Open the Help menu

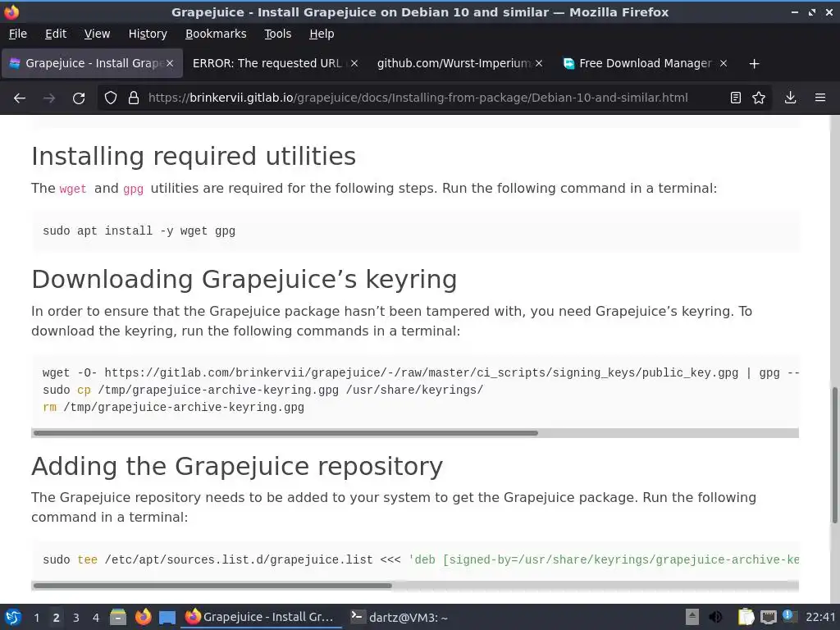322,34
